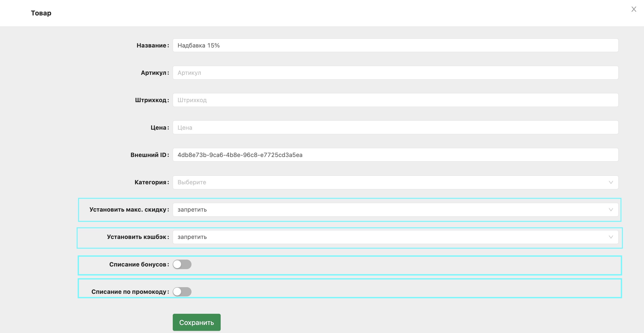Open the Установить кэшбэк dropdown
The height and width of the screenshot is (333, 644).
click(x=396, y=237)
